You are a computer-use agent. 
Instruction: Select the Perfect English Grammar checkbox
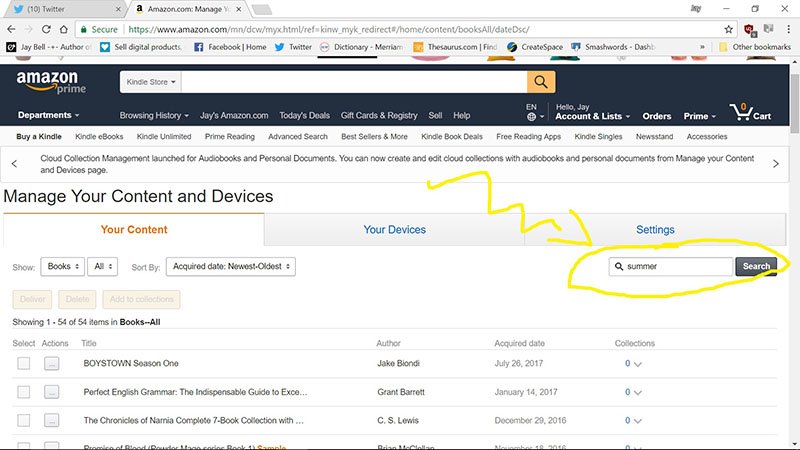click(23, 392)
